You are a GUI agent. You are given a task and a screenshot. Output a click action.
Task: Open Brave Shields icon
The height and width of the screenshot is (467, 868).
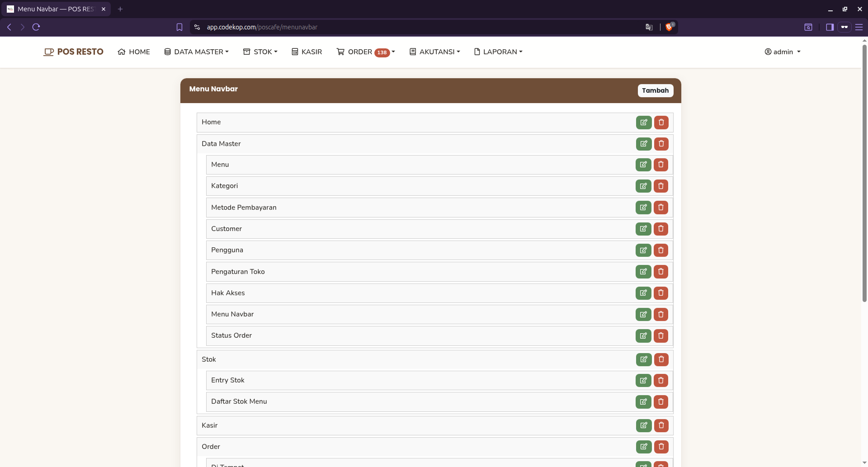669,27
